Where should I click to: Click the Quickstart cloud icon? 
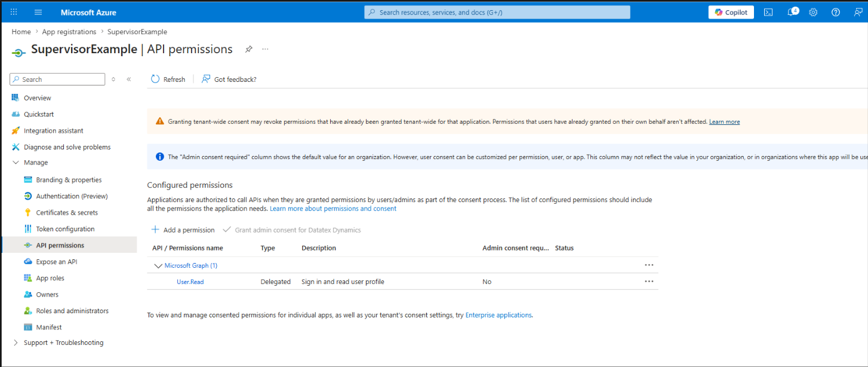16,114
